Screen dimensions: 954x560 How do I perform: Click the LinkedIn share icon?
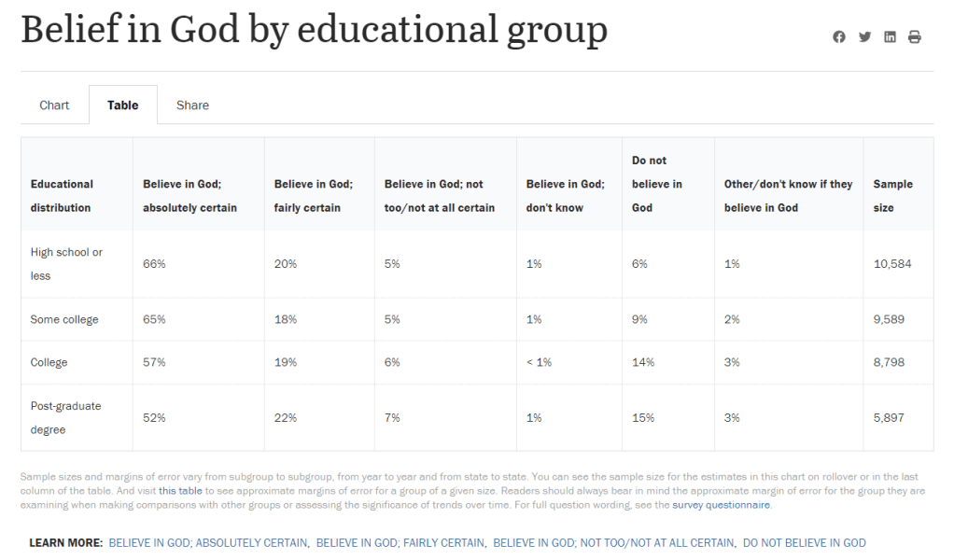[890, 37]
